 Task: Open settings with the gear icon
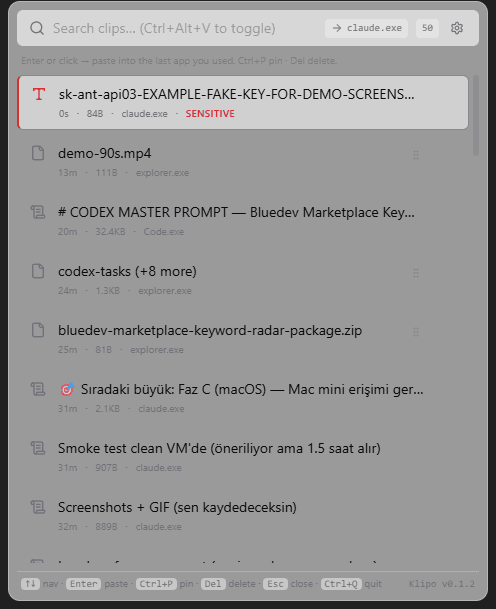pos(457,28)
